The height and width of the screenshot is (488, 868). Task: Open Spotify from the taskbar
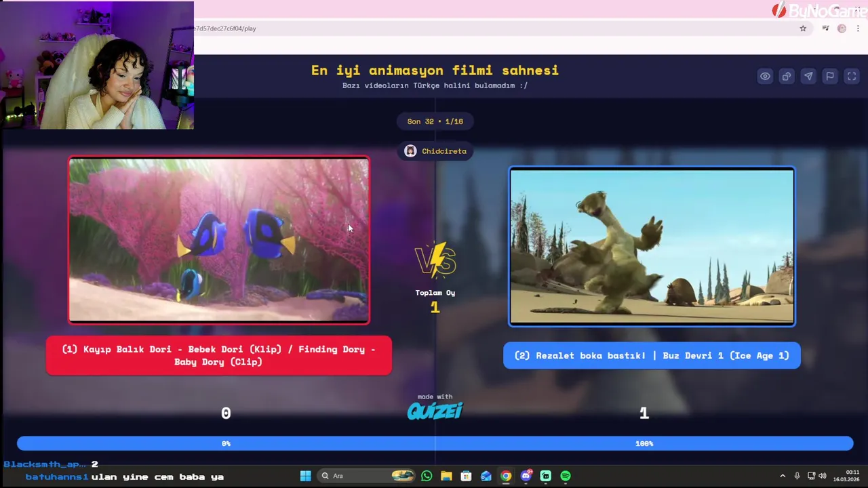(x=566, y=476)
